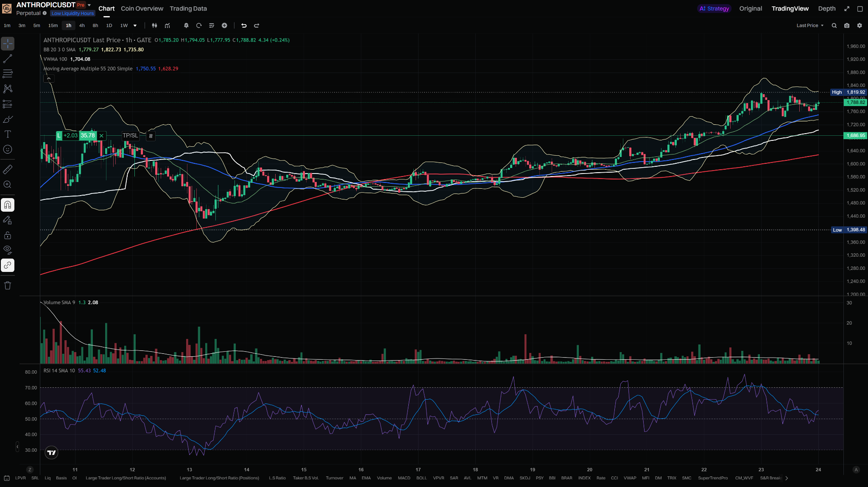Open the order list lines icon
This screenshot has height=487, width=868.
click(212, 25)
